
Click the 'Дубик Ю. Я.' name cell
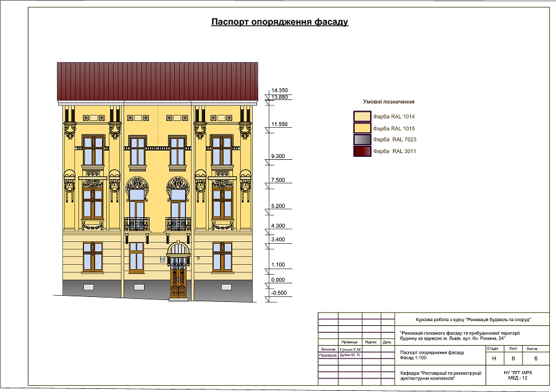[x=350, y=355]
